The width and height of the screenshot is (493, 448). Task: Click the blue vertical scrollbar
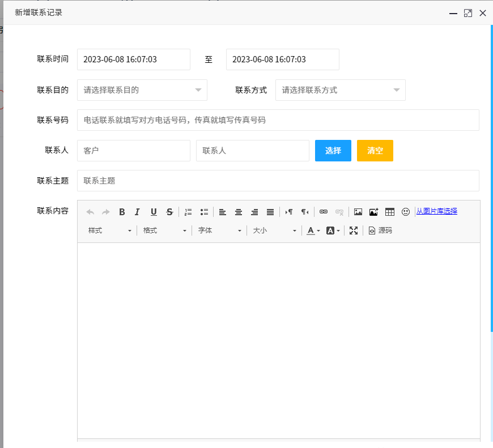click(492, 178)
